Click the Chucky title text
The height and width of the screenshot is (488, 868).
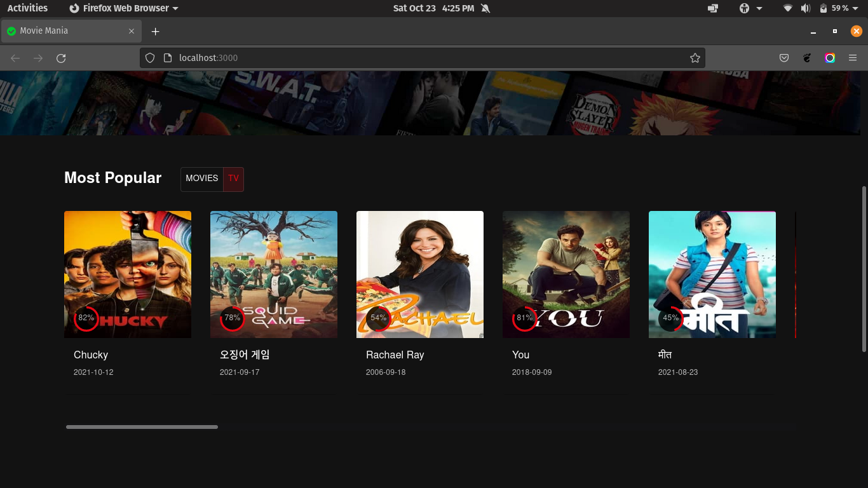tap(91, 355)
